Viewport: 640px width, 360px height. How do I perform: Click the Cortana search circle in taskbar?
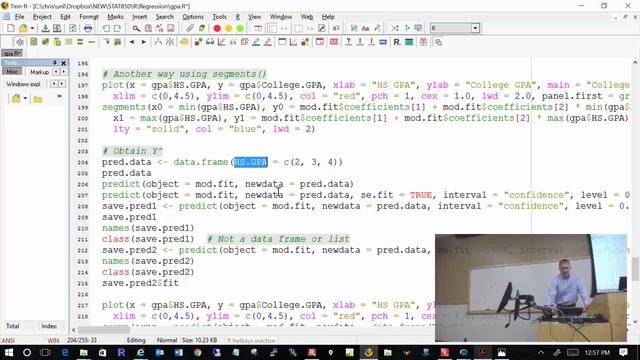27,352
